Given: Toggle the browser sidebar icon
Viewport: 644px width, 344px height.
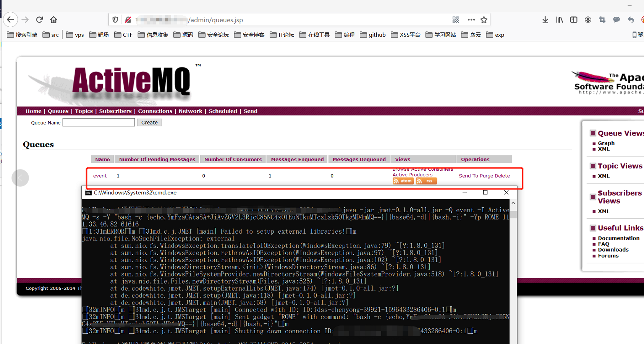Looking at the screenshot, I should (574, 20).
